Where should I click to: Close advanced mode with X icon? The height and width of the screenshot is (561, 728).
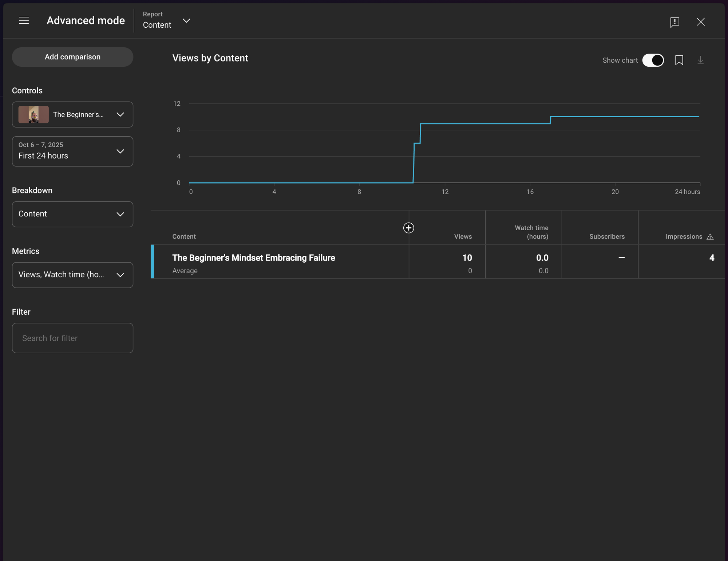700,22
